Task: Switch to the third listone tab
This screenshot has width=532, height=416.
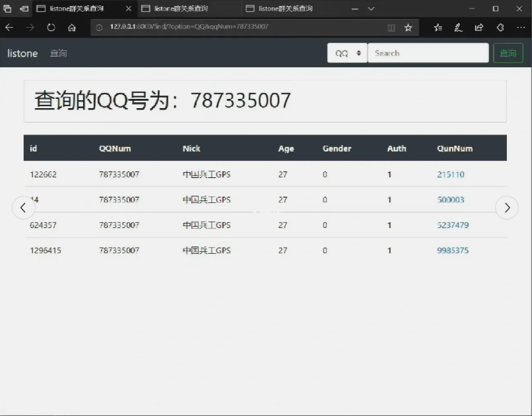Action: [294, 9]
